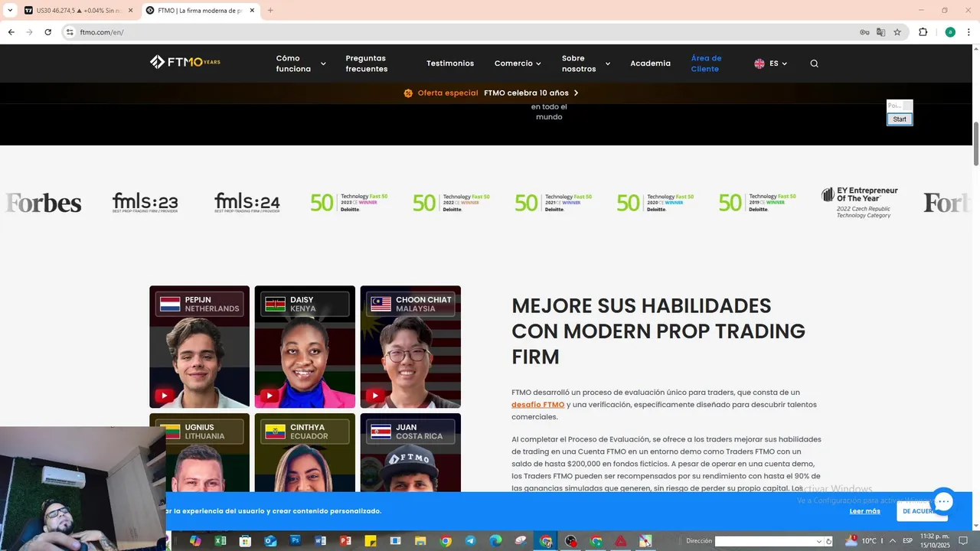Open the Extensions puzzle icon
This screenshot has height=551, width=980.
pyautogui.click(x=923, y=32)
